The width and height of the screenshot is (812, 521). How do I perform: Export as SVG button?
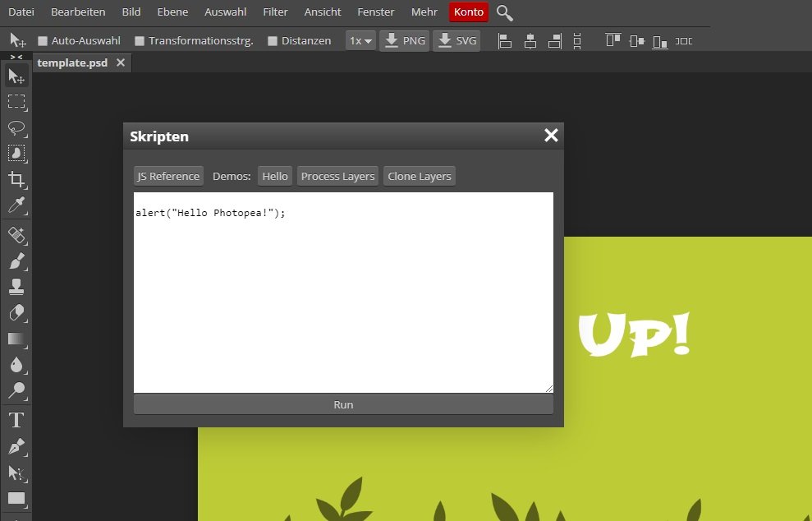[456, 40]
